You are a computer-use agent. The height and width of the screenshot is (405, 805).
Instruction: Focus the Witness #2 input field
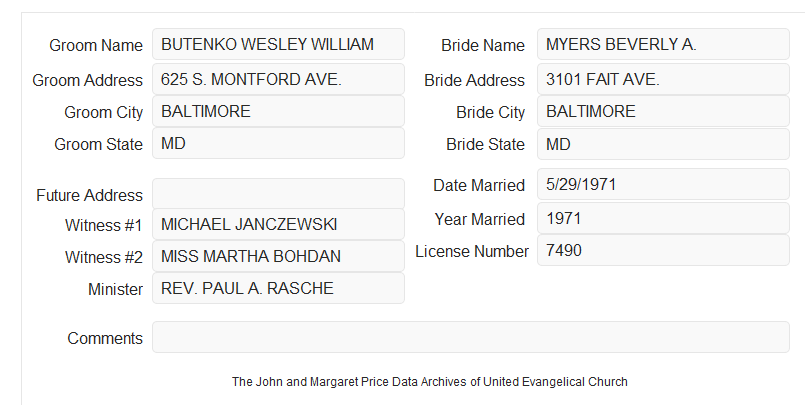[x=278, y=256]
